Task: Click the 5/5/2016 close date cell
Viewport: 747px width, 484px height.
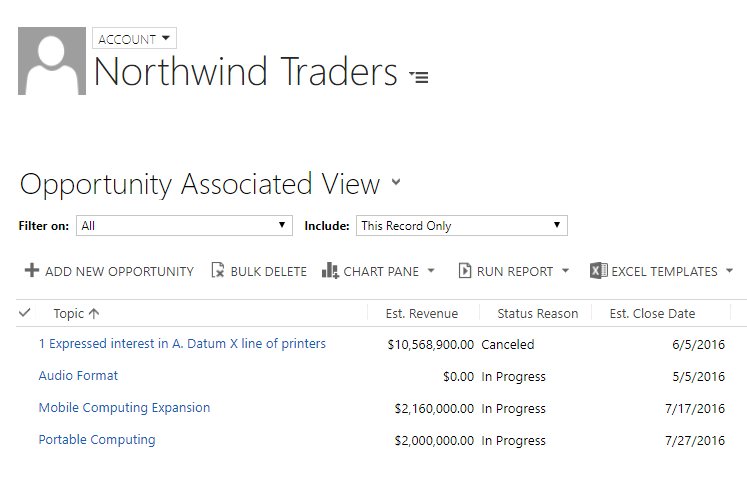Action: coord(698,377)
